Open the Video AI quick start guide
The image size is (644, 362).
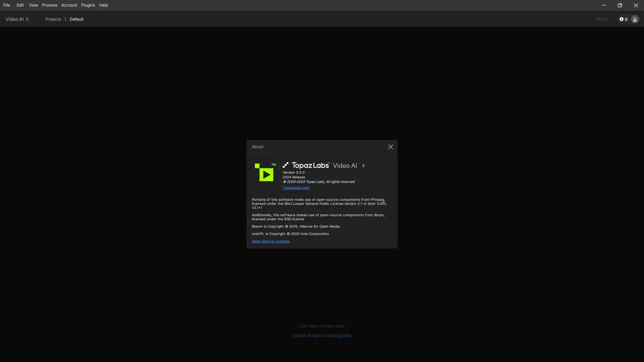(322, 336)
